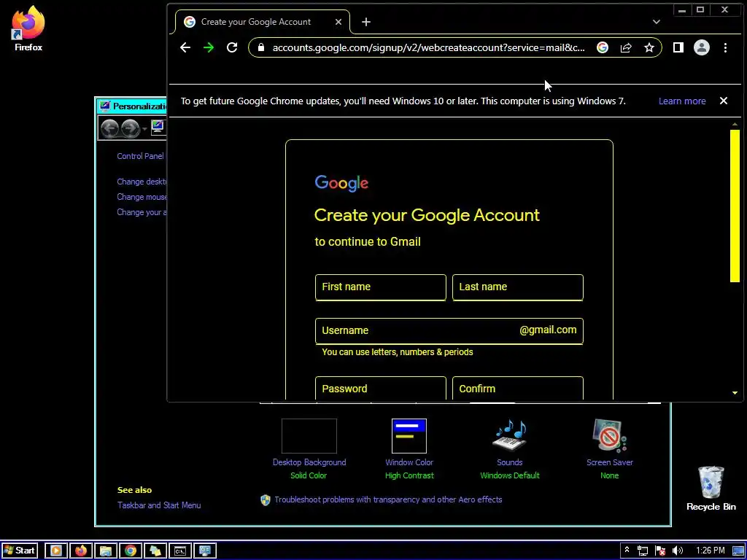Go forward with green arrow in Chrome
This screenshot has width=747, height=560.
point(209,47)
